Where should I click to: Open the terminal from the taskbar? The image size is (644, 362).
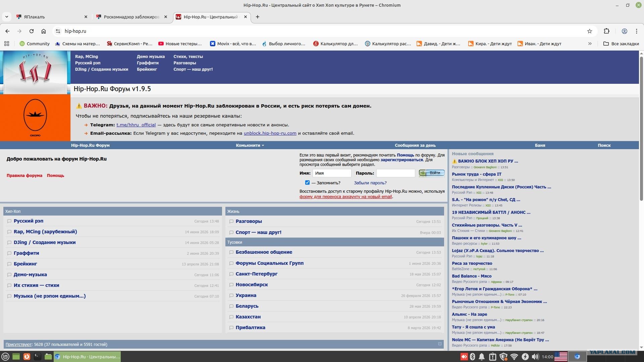click(x=38, y=357)
